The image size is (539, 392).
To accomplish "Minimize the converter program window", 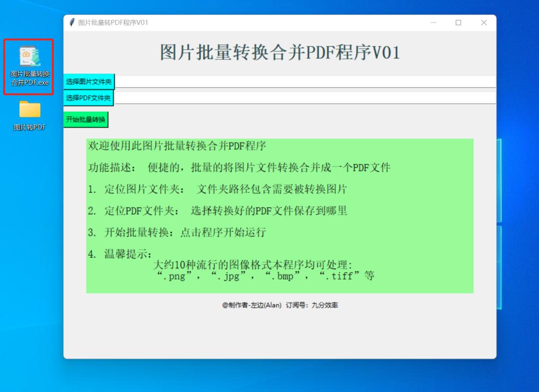I will click(x=433, y=22).
